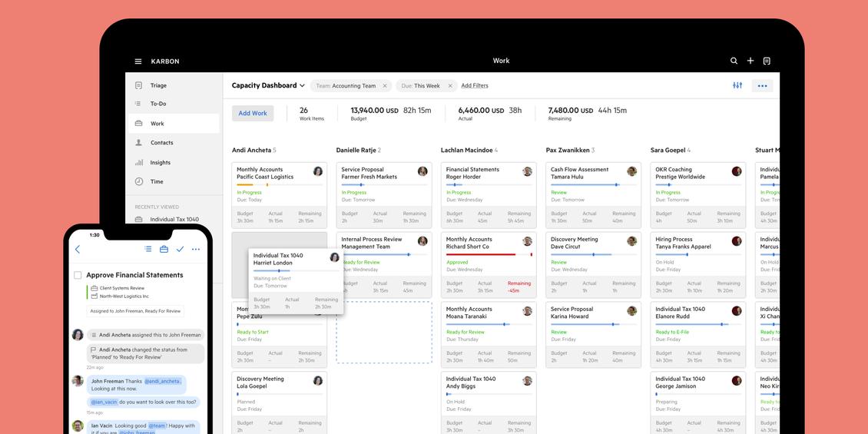Click avatar on Discovery Meeting Lola Goepel card
Viewport: 868px width, 434px height.
[318, 380]
